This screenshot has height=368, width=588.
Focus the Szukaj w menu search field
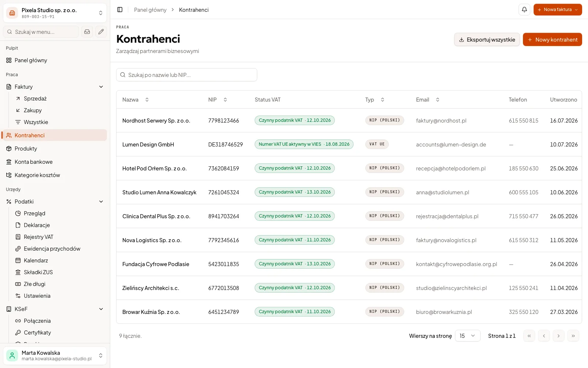[41, 32]
